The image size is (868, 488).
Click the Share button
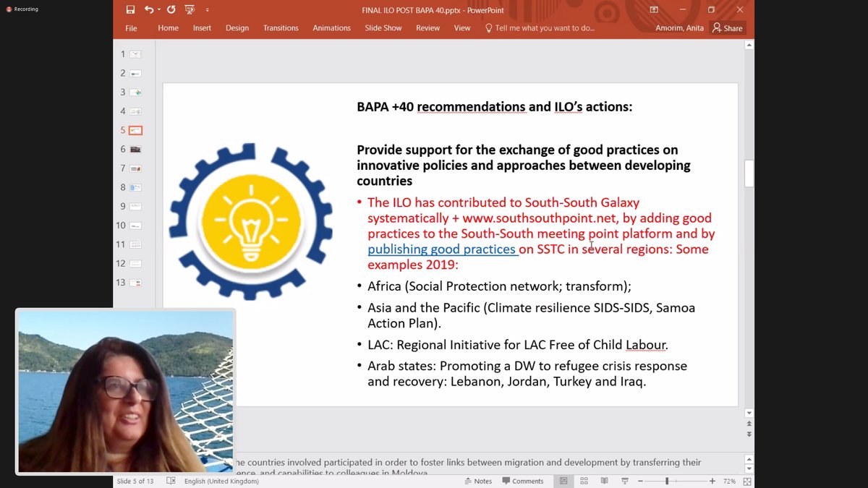[x=728, y=28]
